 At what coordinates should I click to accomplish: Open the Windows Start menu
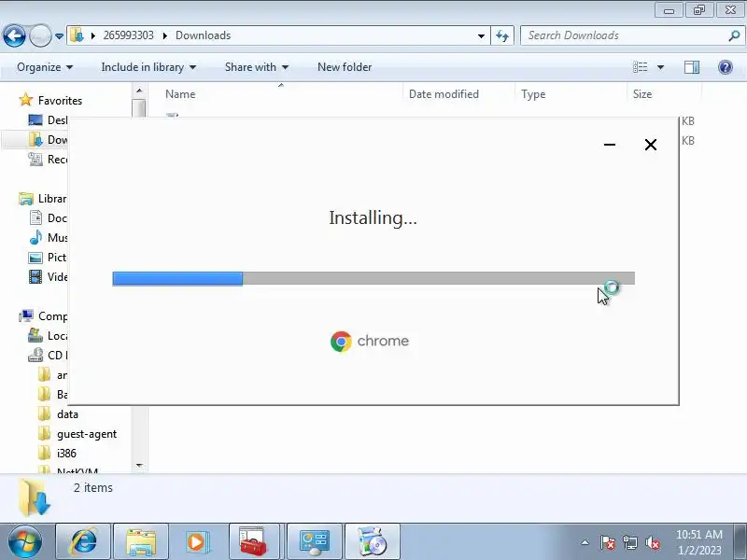(24, 541)
